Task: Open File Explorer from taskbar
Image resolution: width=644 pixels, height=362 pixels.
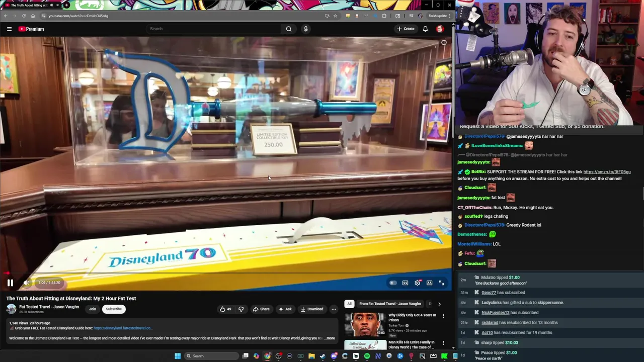Action: tap(311, 356)
